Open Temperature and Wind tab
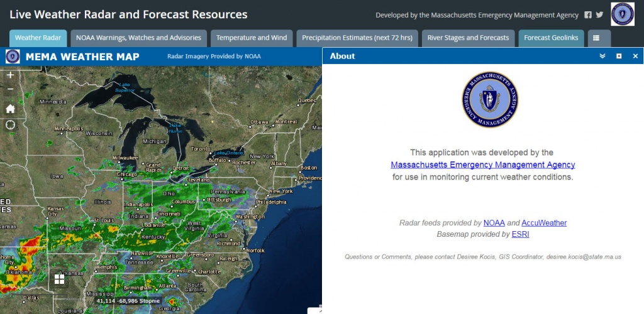This screenshot has height=314, width=644. tap(252, 38)
